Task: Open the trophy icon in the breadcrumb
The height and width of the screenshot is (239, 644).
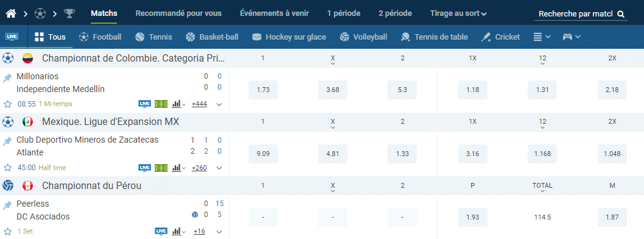Action: tap(69, 13)
